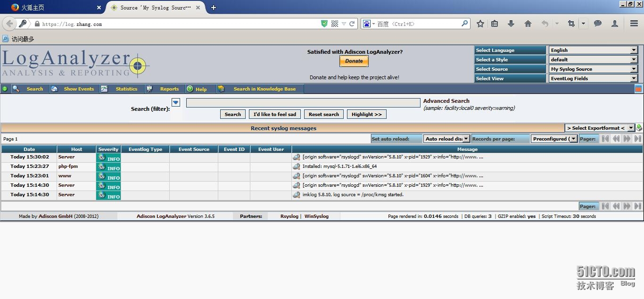644x299 pixels.
Task: Open new browser tab plus button
Action: pos(214,8)
